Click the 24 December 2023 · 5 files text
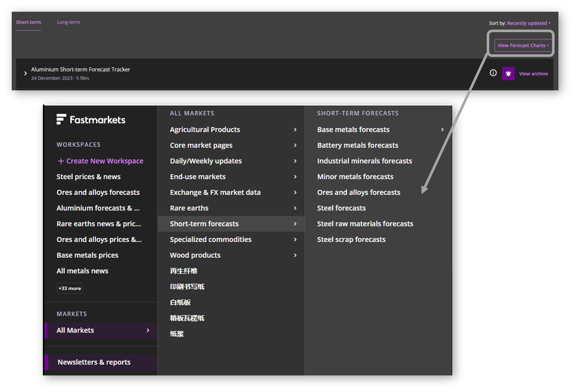Screen dimensions: 575x392 pos(60,78)
